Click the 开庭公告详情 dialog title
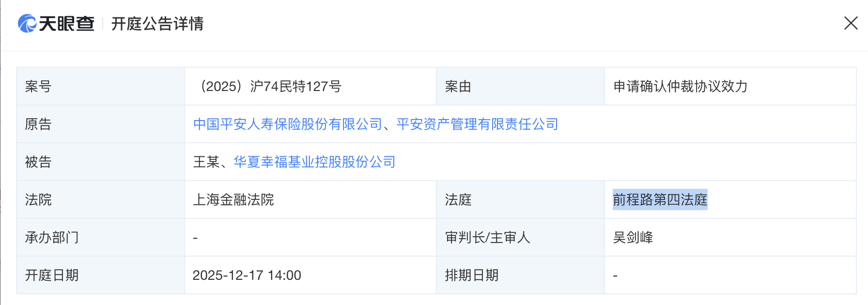 [x=157, y=24]
